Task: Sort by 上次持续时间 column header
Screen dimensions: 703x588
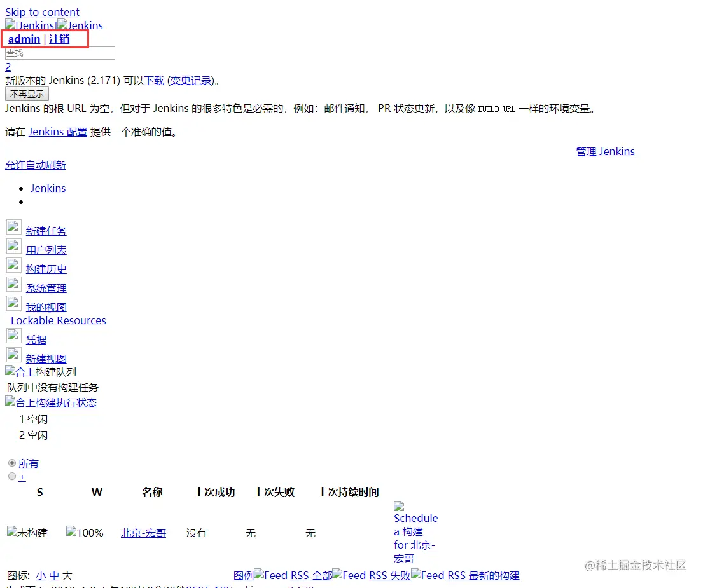Action: click(x=349, y=492)
